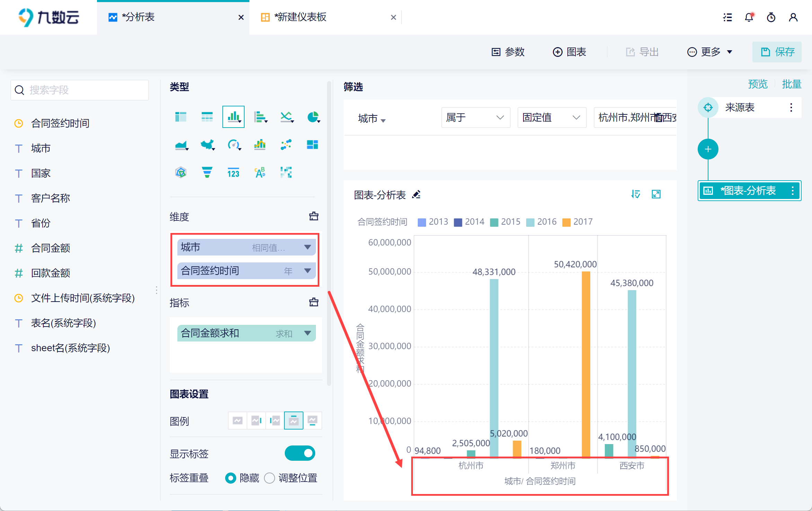Choose the funnel chart type icon
812x511 pixels.
click(x=207, y=172)
